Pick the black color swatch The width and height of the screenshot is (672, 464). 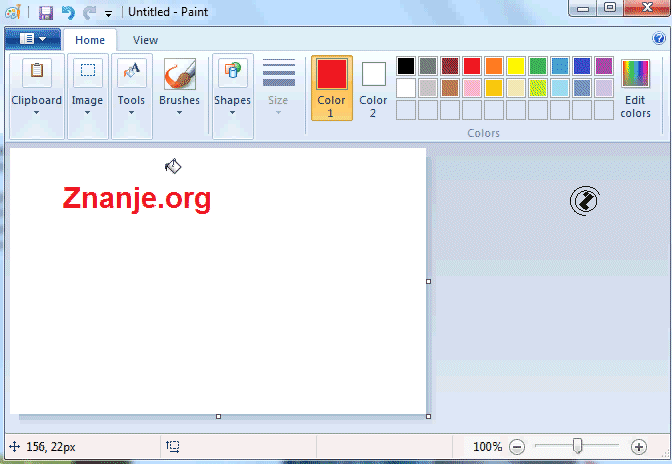point(405,66)
